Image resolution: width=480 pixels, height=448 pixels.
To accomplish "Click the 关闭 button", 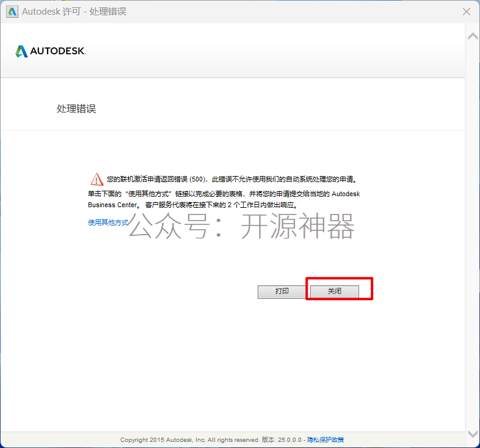I will coord(335,292).
